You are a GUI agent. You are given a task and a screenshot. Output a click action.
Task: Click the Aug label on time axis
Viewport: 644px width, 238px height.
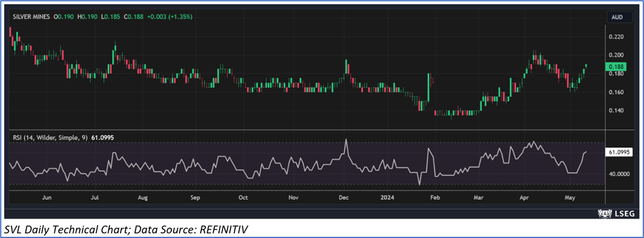142,198
